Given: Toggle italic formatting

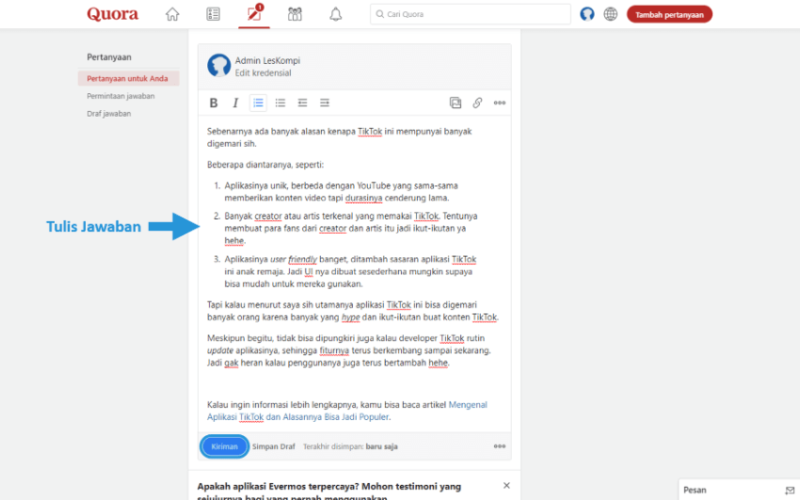Looking at the screenshot, I should point(235,103).
